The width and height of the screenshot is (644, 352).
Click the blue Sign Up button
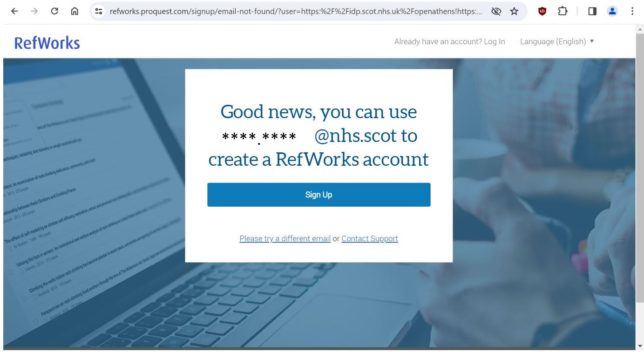(319, 195)
